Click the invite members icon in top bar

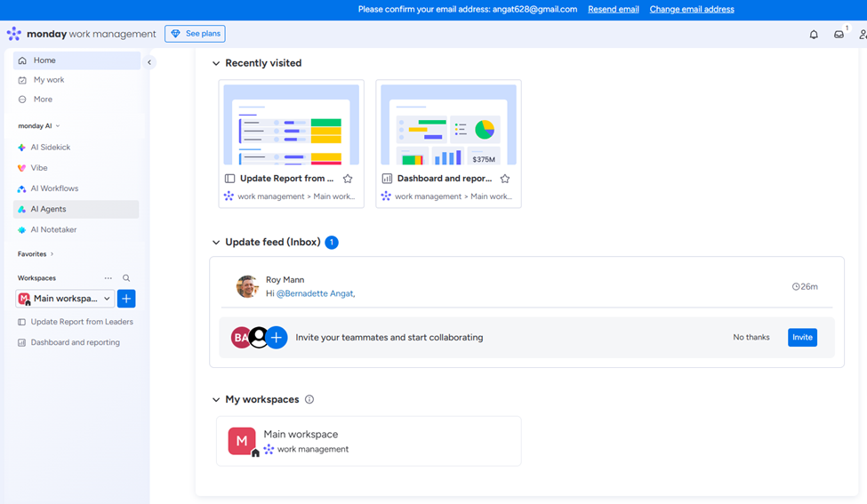tap(863, 35)
